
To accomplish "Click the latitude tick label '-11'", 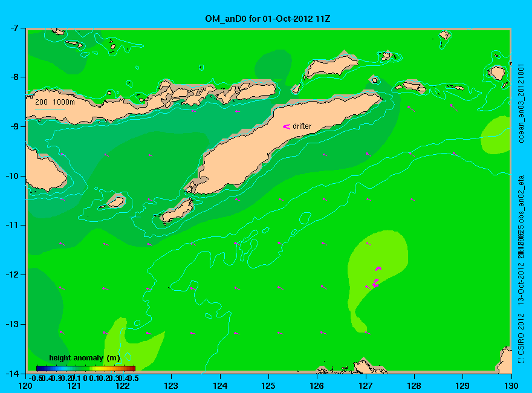I will tap(11, 225).
